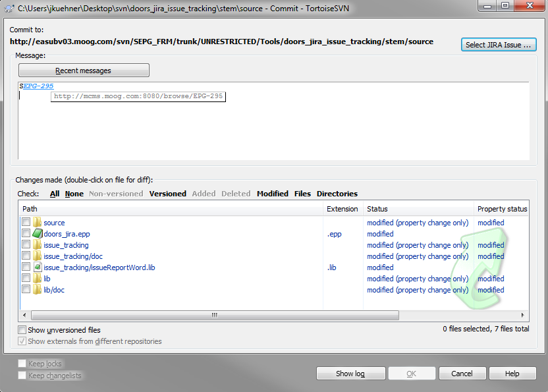
Task: Click the lib folder icon
Action: pos(37,278)
